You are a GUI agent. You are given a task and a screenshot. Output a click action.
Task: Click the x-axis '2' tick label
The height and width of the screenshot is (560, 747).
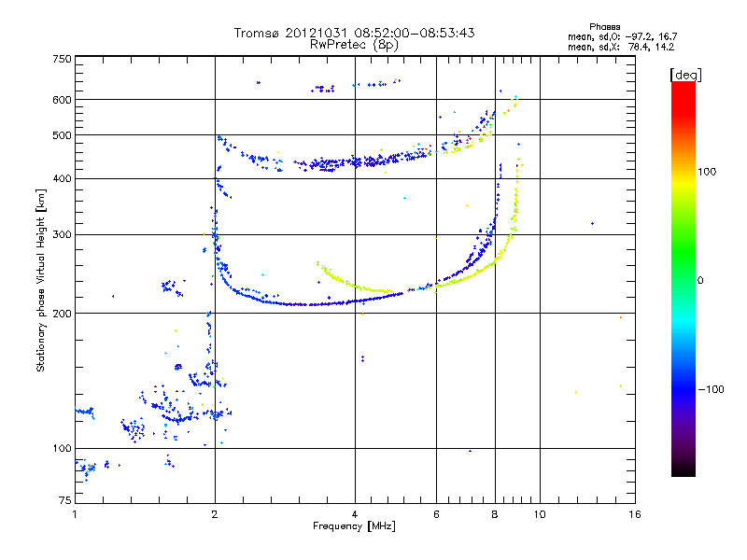215,514
